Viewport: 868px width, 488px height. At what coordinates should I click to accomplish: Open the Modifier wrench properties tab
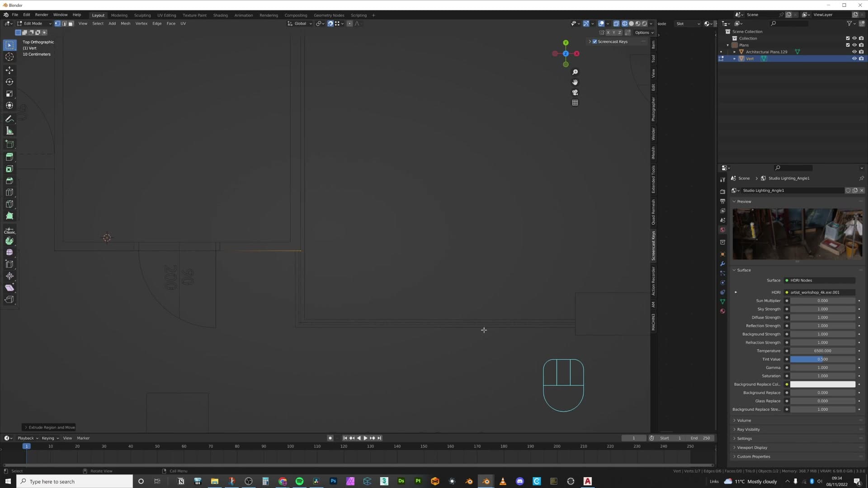[722, 264]
